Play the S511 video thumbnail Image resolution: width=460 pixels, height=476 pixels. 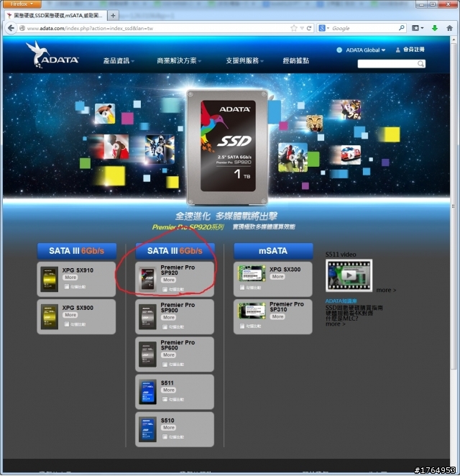click(x=349, y=275)
